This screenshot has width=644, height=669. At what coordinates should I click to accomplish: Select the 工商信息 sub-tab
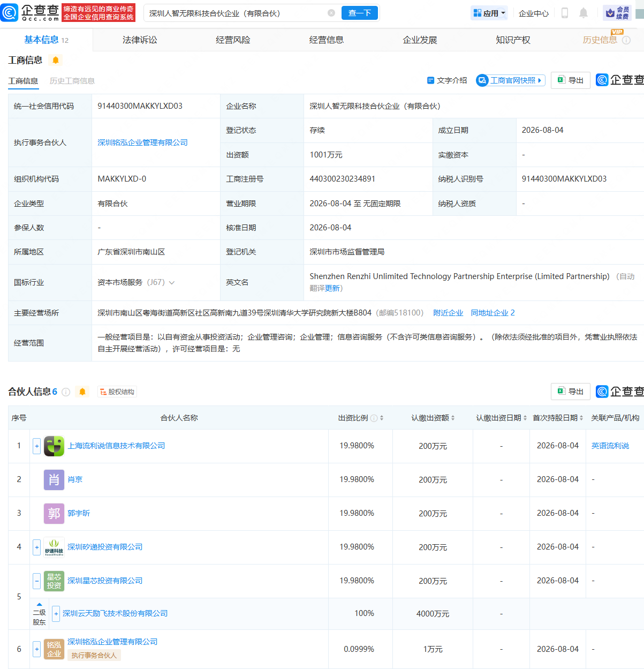[x=23, y=81]
